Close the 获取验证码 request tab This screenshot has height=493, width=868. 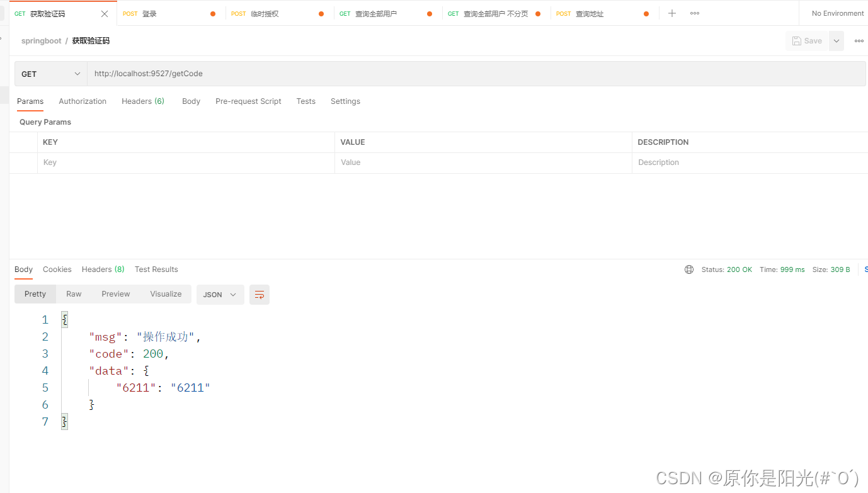[105, 14]
